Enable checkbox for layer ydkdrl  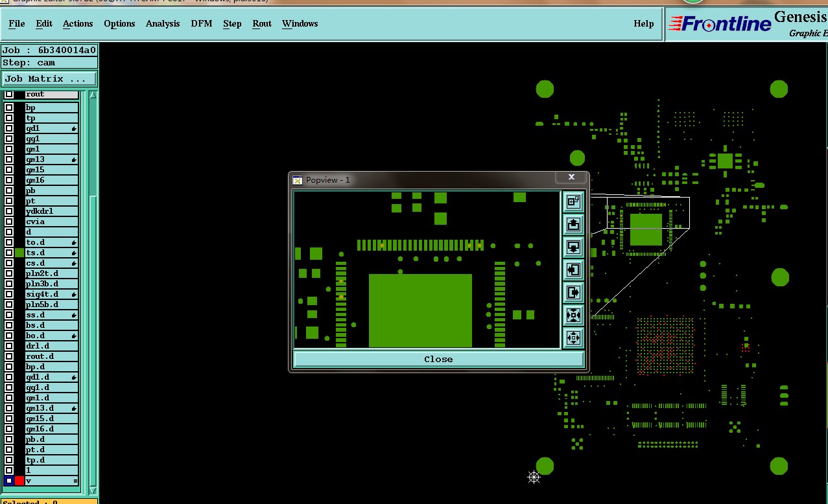click(9, 211)
